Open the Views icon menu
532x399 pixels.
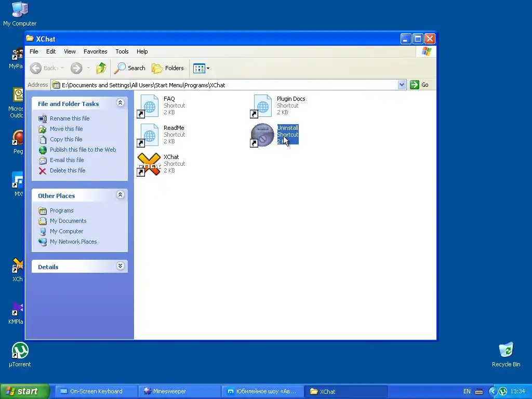(x=201, y=68)
